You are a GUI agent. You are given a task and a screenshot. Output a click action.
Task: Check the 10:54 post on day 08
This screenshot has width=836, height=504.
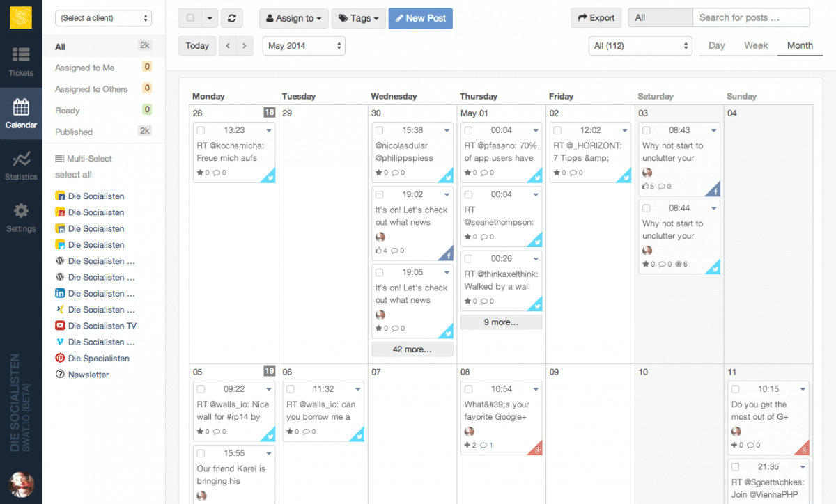468,389
